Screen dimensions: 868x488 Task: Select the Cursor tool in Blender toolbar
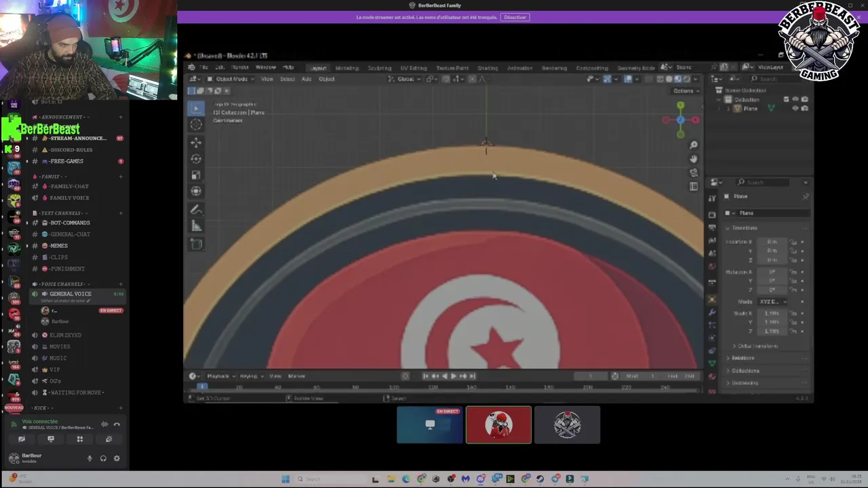point(196,124)
